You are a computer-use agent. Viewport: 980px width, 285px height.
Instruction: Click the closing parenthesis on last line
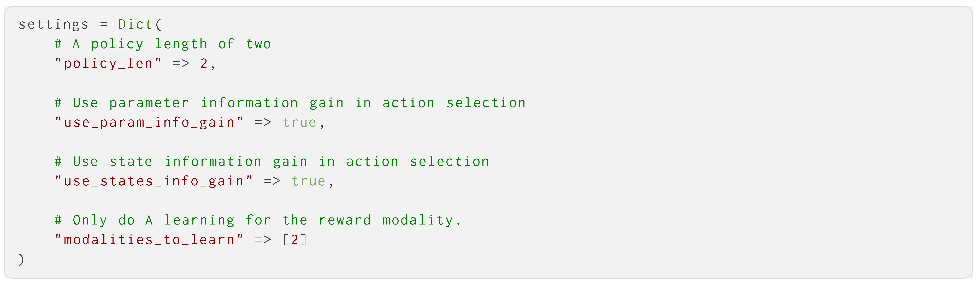click(x=21, y=259)
